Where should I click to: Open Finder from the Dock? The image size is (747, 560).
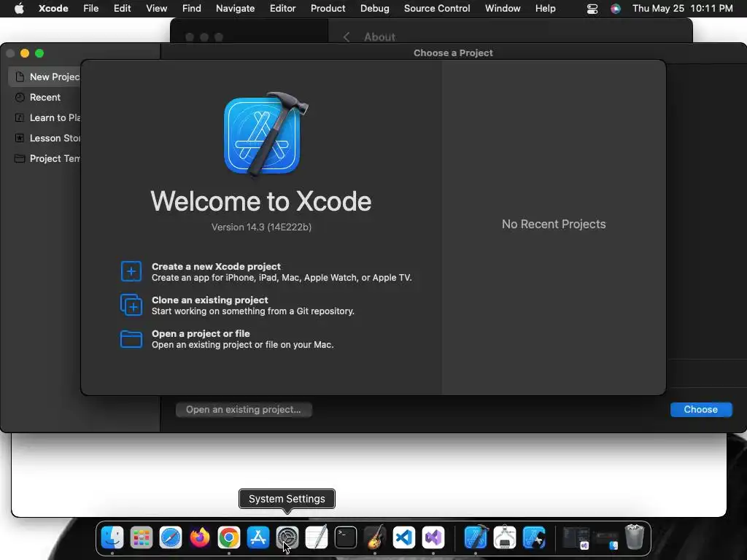pos(112,537)
